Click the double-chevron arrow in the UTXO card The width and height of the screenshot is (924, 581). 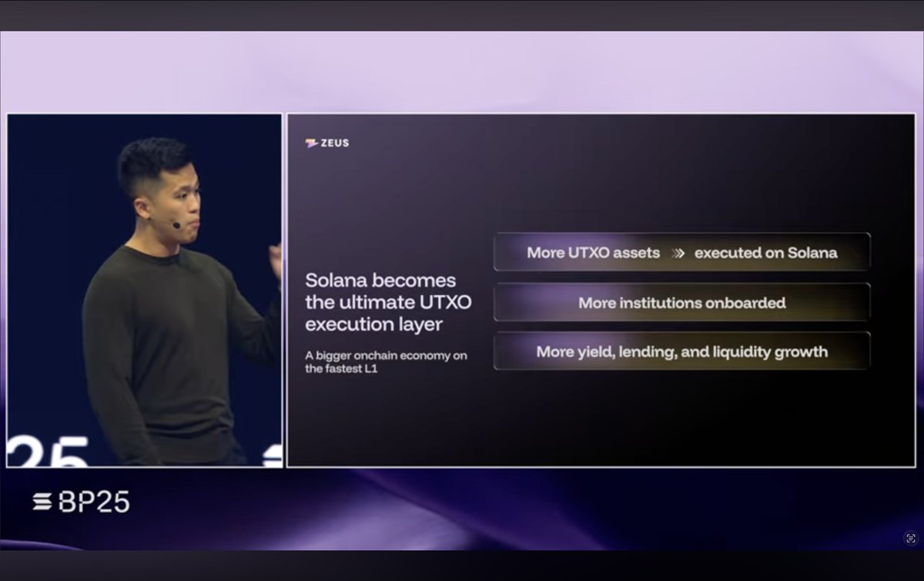pyautogui.click(x=678, y=253)
